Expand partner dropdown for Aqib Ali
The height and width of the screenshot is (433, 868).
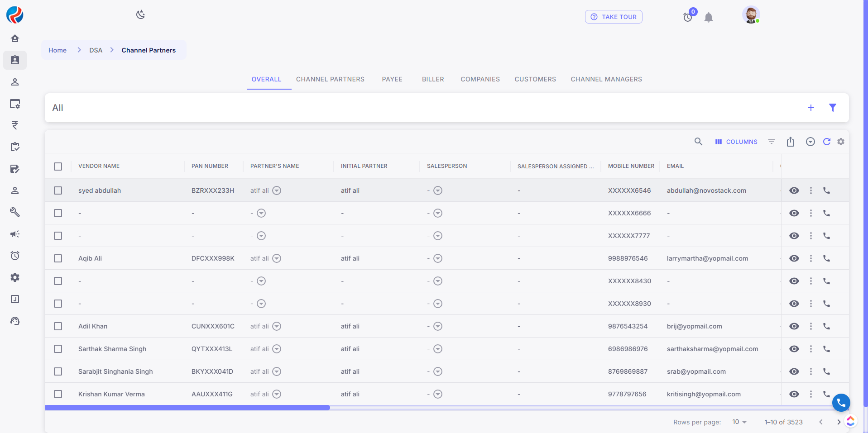click(x=277, y=258)
